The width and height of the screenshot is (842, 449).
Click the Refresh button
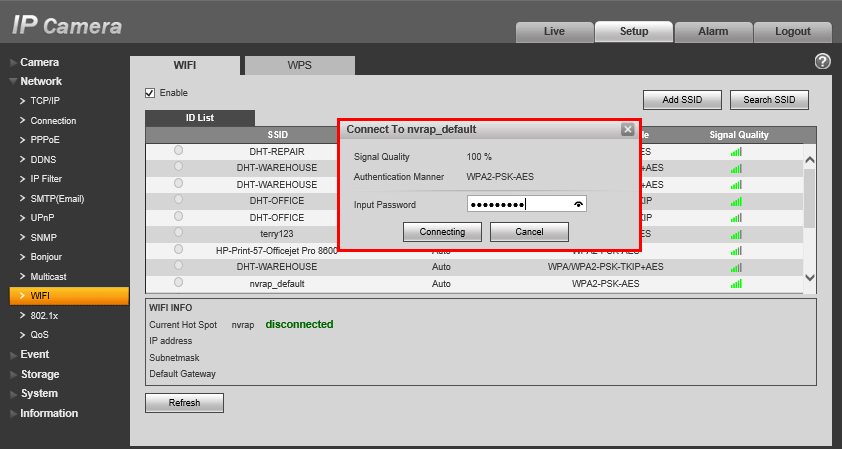pos(184,403)
